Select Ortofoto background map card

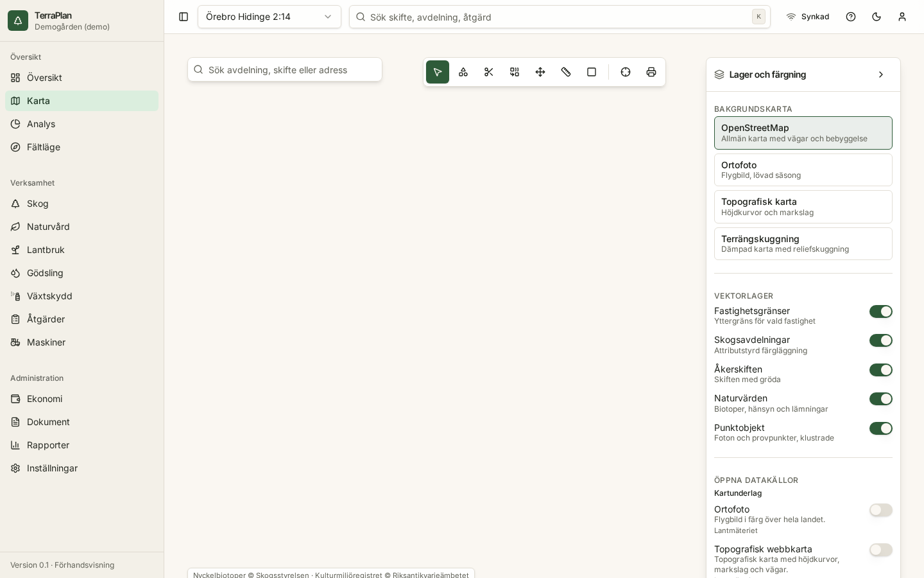(803, 170)
